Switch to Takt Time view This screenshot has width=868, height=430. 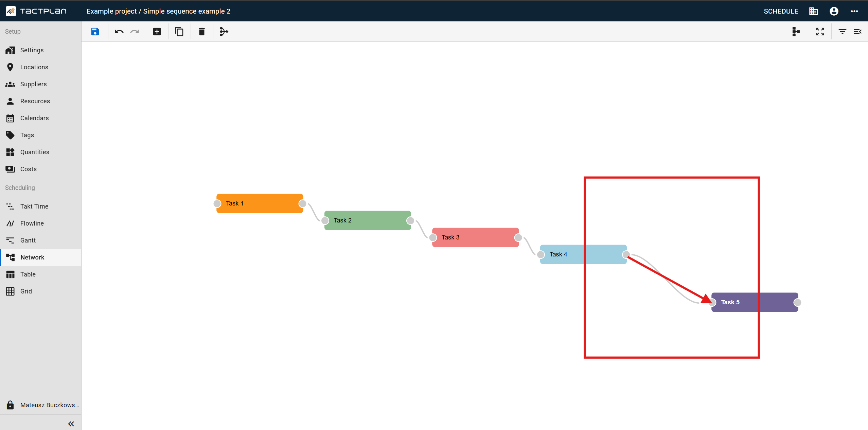click(41, 207)
